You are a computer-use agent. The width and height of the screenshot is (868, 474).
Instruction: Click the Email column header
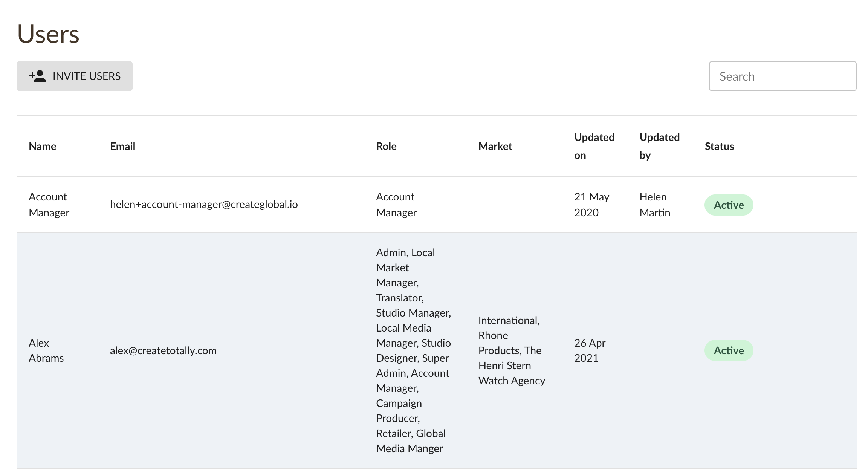tap(122, 146)
